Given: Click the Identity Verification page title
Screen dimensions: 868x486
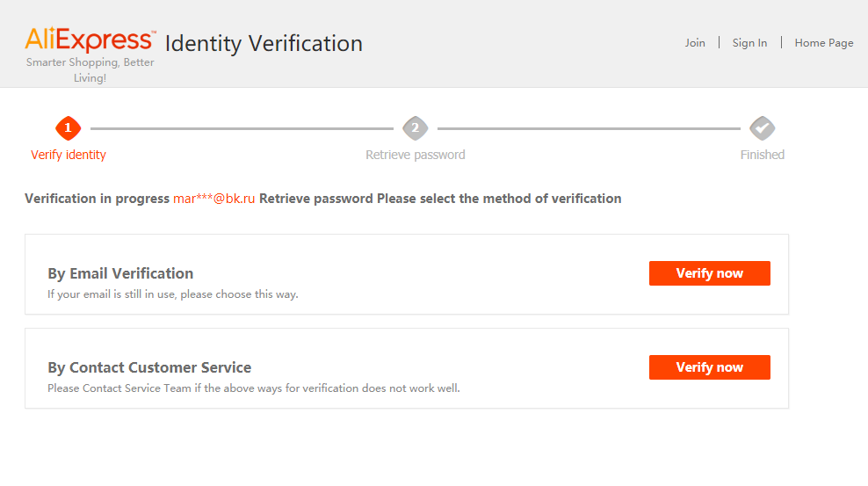Looking at the screenshot, I should pos(264,43).
